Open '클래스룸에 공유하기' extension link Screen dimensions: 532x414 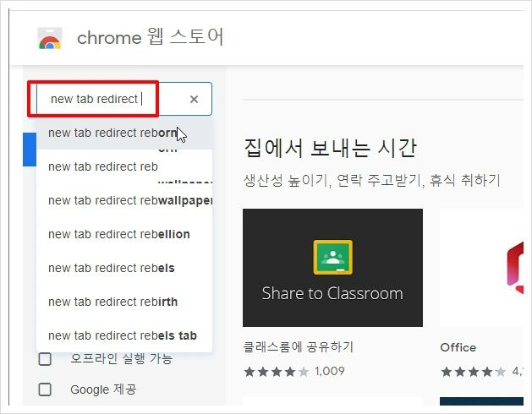coord(299,347)
